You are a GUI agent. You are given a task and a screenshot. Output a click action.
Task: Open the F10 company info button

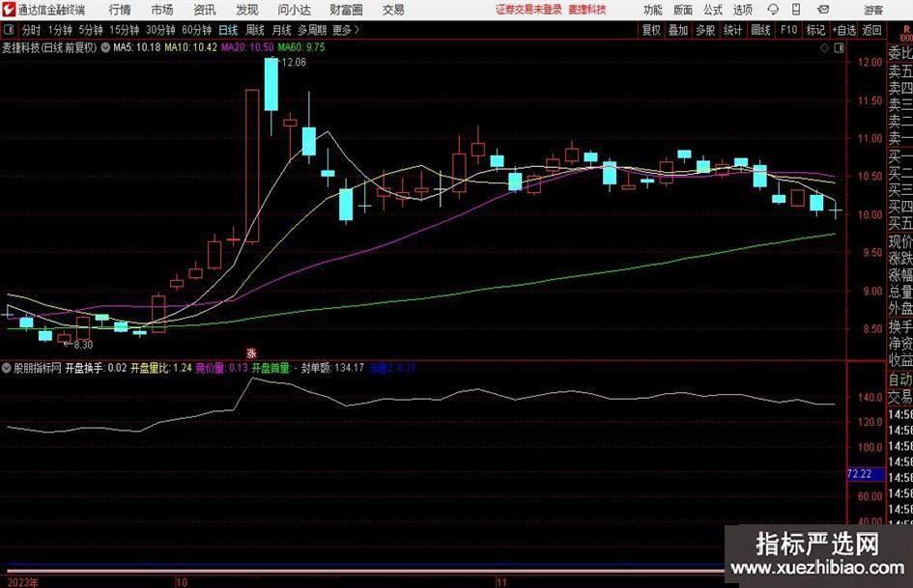(788, 30)
